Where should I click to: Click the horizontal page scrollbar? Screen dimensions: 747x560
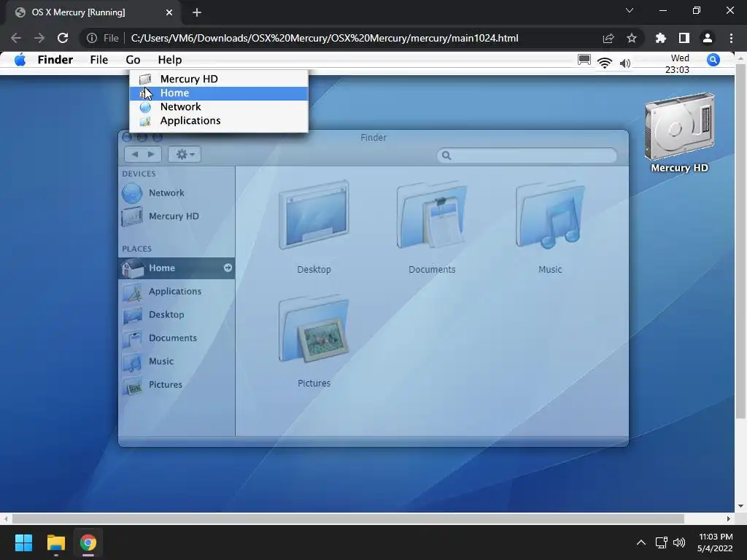(348, 518)
